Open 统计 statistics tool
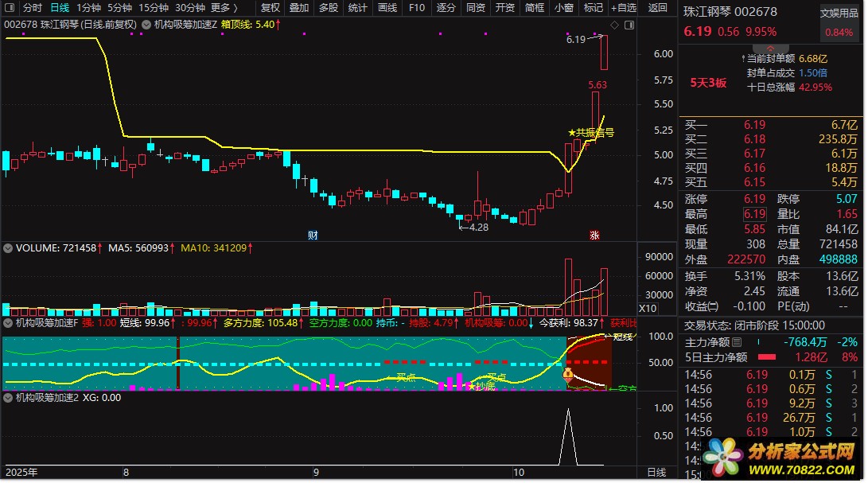This screenshot has height=483, width=868. 357,8
